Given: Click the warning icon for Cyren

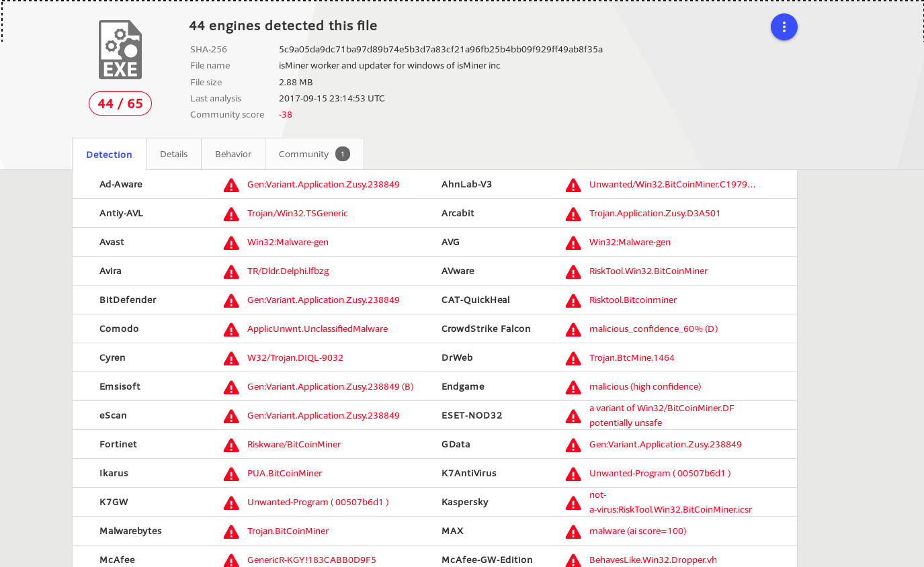Looking at the screenshot, I should click(x=231, y=358).
